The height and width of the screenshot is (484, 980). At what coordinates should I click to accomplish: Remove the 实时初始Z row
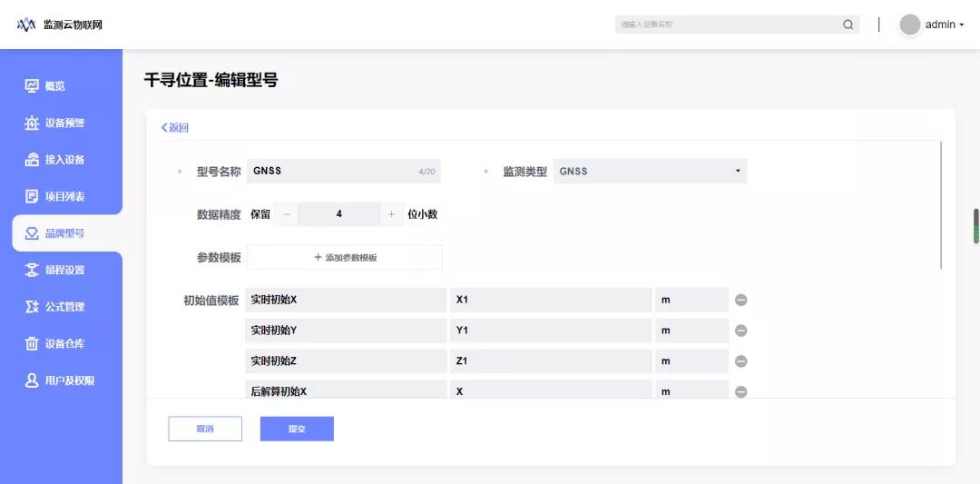pyautogui.click(x=740, y=361)
